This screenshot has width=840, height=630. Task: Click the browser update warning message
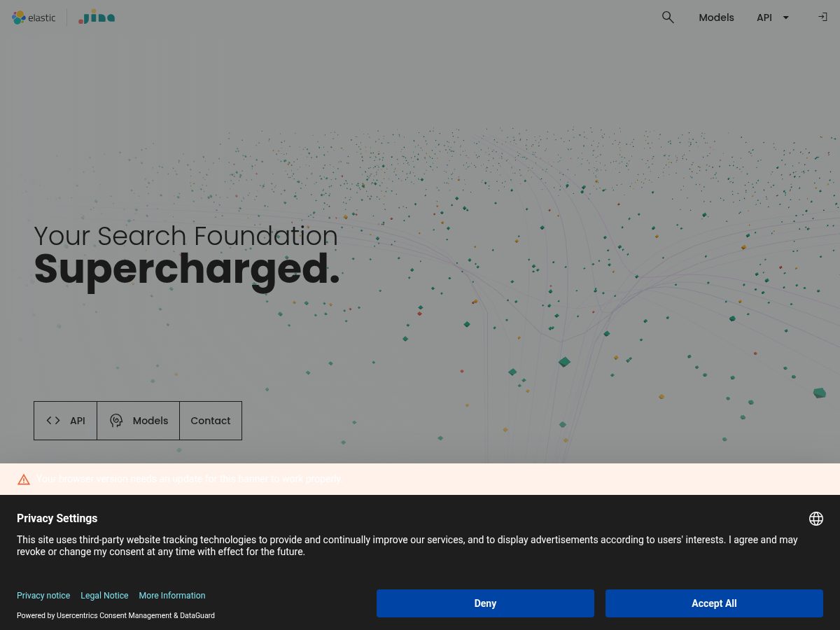[x=189, y=479]
